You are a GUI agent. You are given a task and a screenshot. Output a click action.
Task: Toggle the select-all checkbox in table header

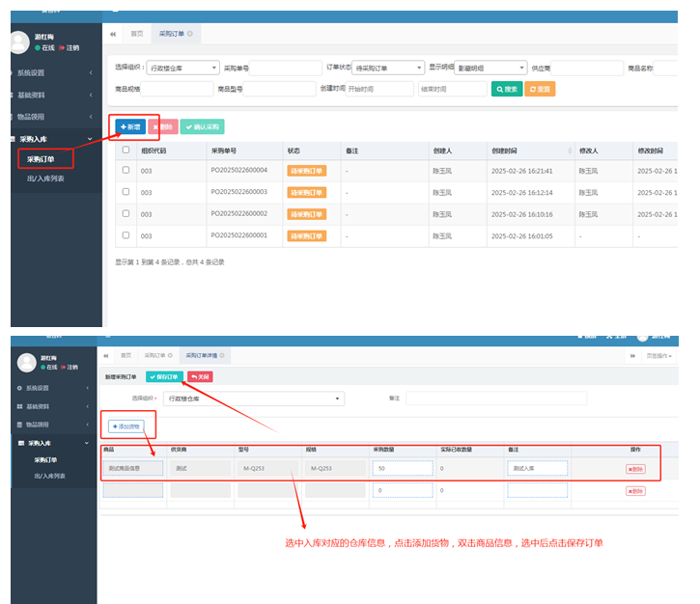pyautogui.click(x=126, y=151)
